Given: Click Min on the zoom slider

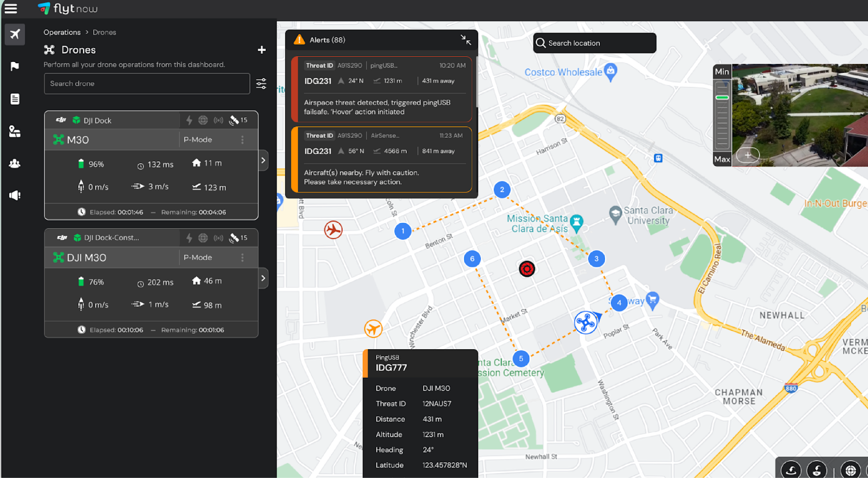Looking at the screenshot, I should coord(722,72).
